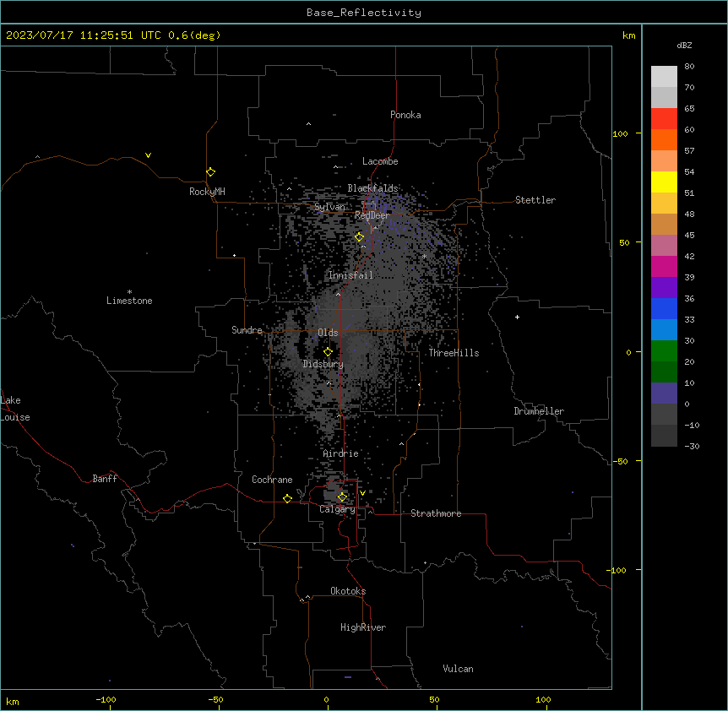The height and width of the screenshot is (711, 728).
Task: Pick the red 60-65 dBZ legend swatch
Action: (664, 119)
